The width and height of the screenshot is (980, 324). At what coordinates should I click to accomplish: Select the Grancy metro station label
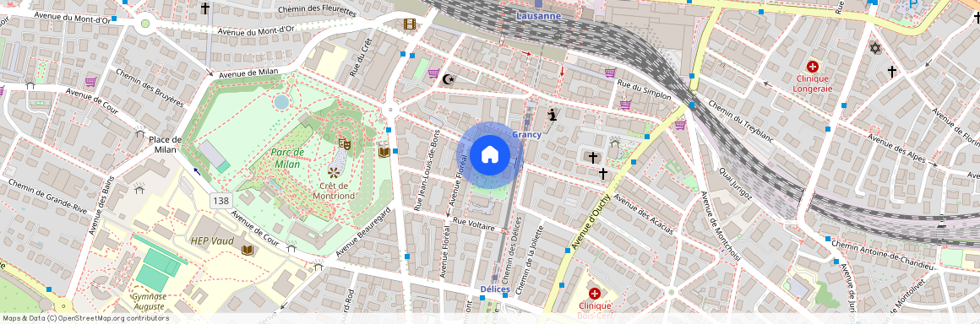coord(526,134)
